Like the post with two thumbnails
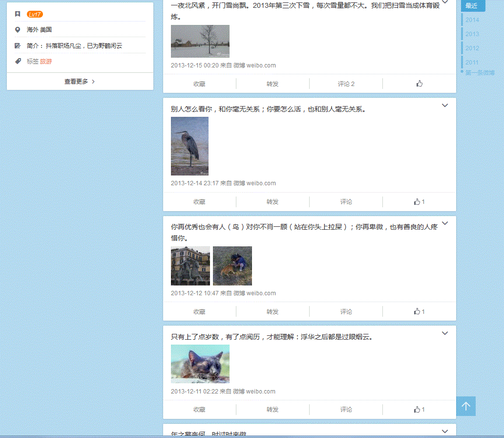 (419, 312)
